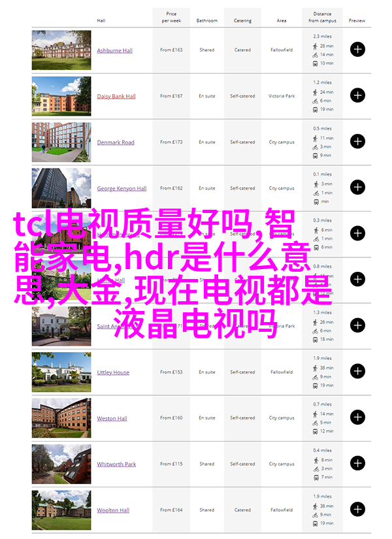392x539 pixels.
Task: Click Catered in the Woolton Hall row
Action: (x=242, y=510)
